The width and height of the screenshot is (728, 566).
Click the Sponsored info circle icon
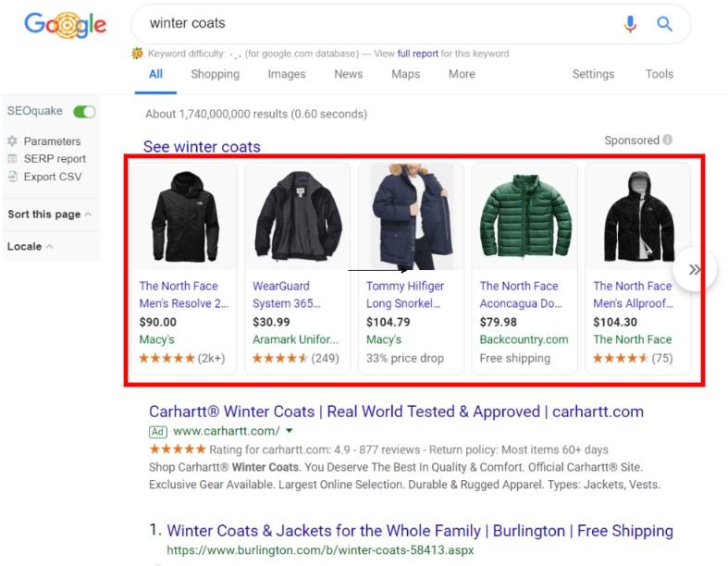(x=668, y=141)
